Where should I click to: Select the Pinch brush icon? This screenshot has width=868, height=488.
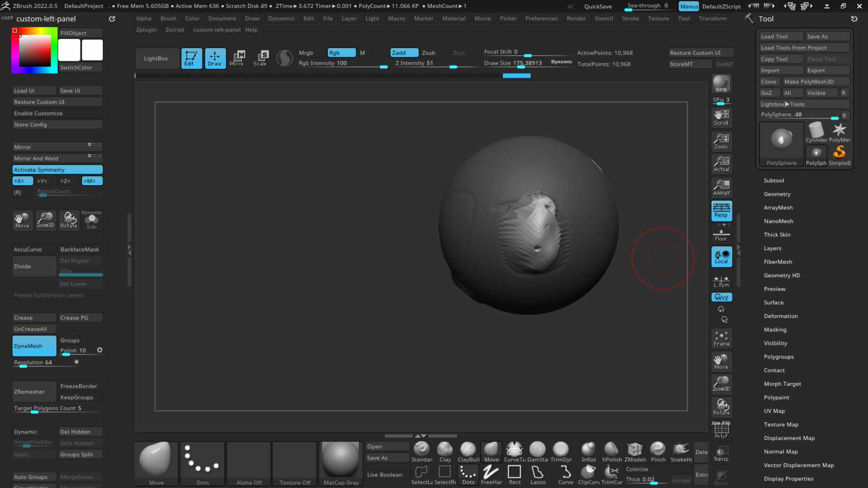tap(658, 452)
